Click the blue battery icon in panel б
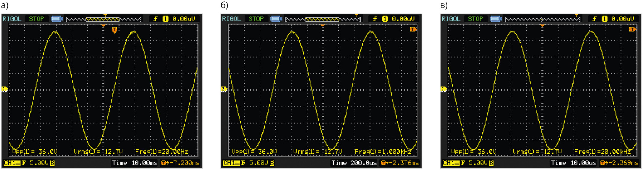This screenshot has width=644, height=170. tap(276, 19)
